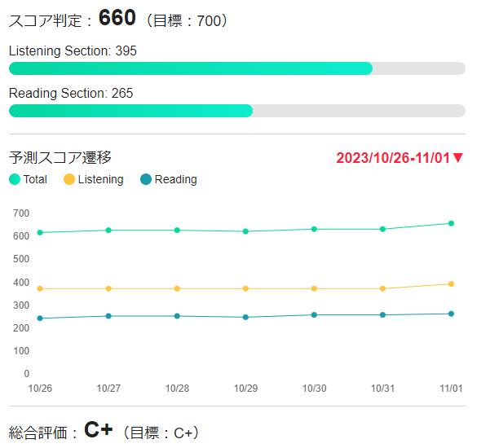Click the Reading Section progress bar

point(237,111)
